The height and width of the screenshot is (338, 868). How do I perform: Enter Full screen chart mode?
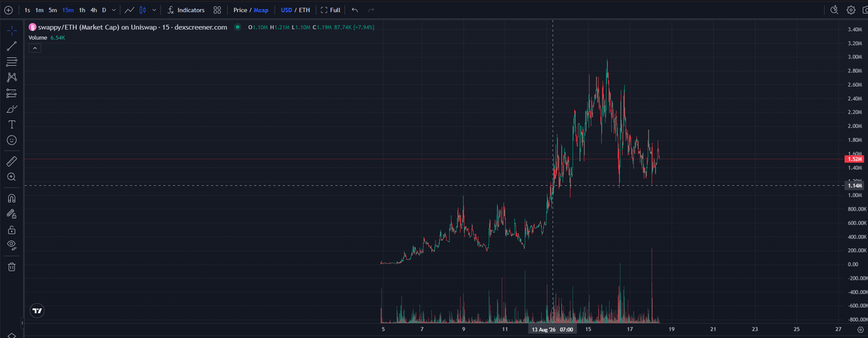[331, 10]
